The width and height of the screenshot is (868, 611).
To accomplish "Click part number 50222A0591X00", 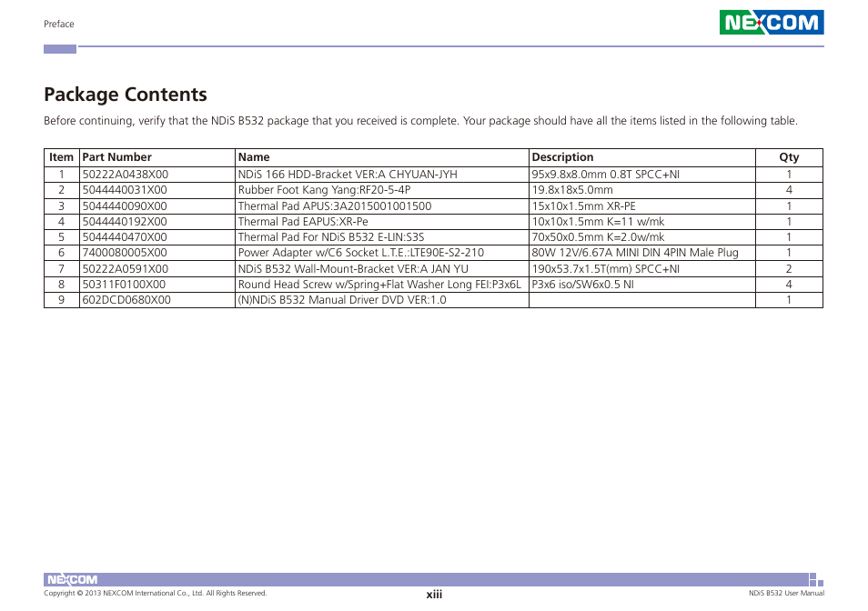I will 126,269.
